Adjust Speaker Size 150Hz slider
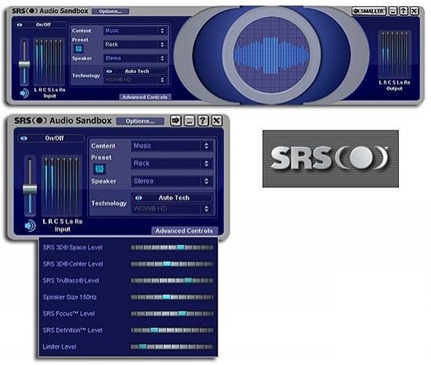431x365 pixels. (x=172, y=297)
